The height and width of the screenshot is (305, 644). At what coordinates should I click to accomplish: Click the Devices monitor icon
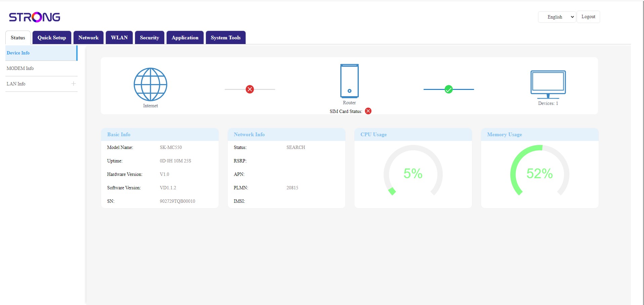pos(548,84)
